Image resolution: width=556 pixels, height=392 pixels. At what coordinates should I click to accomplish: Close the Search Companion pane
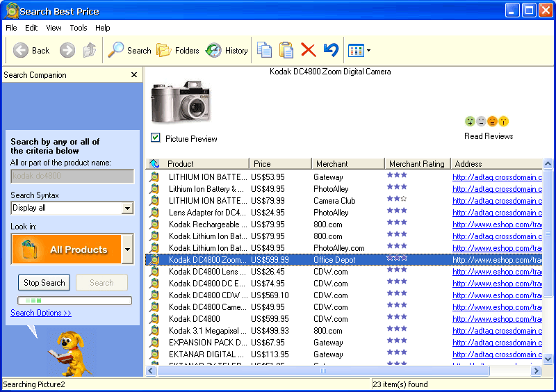(x=134, y=75)
